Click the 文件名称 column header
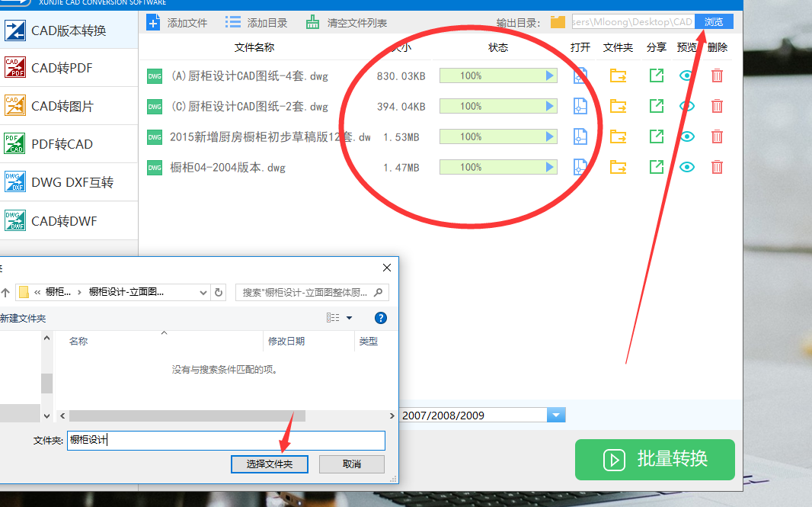The image size is (812, 507). [x=254, y=48]
